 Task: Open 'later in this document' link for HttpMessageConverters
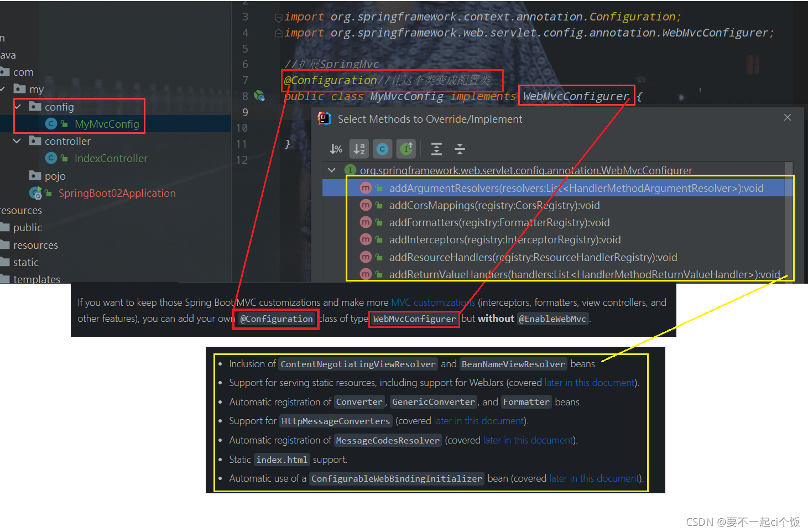[x=479, y=421]
